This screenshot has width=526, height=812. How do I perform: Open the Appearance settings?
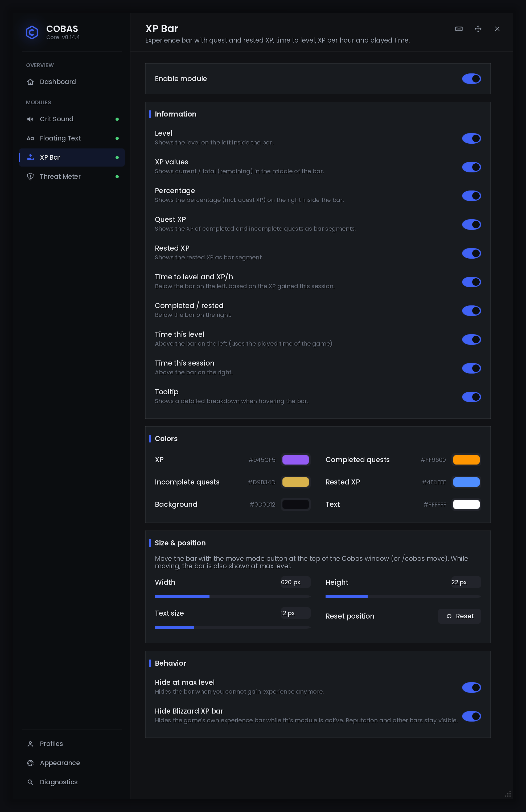coord(72,763)
